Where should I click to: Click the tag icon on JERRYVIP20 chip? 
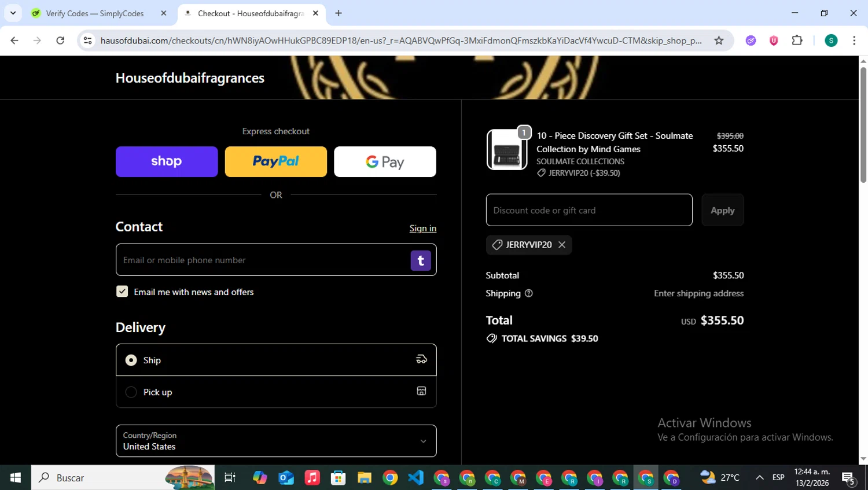point(496,245)
